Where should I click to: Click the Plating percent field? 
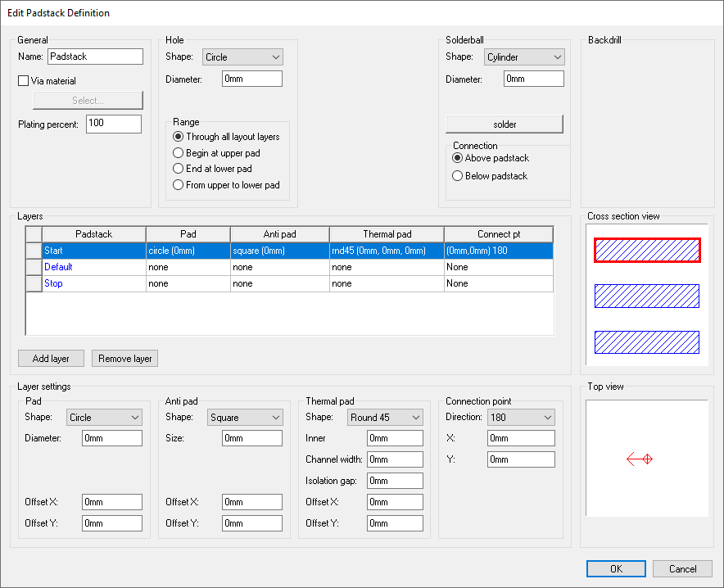tap(113, 124)
